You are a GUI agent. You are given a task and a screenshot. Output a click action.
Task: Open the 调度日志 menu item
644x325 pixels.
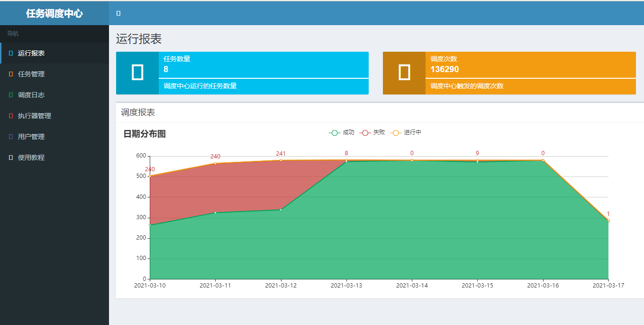pos(31,95)
